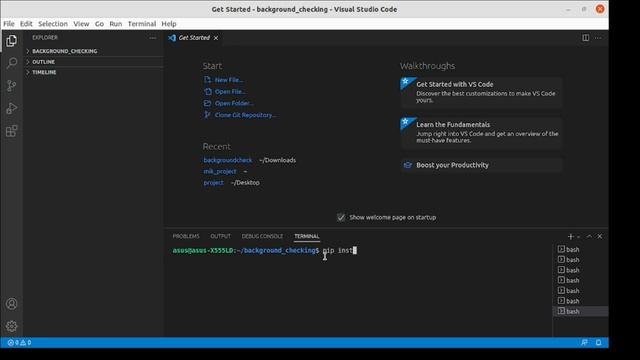
Task: Open notifications bell in status bar
Action: (x=598, y=342)
